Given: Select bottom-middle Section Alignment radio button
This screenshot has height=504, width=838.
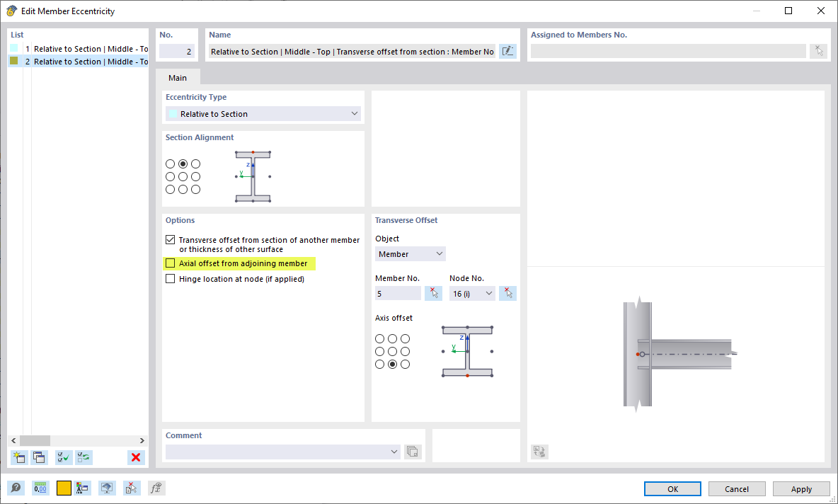Looking at the screenshot, I should click(x=183, y=189).
